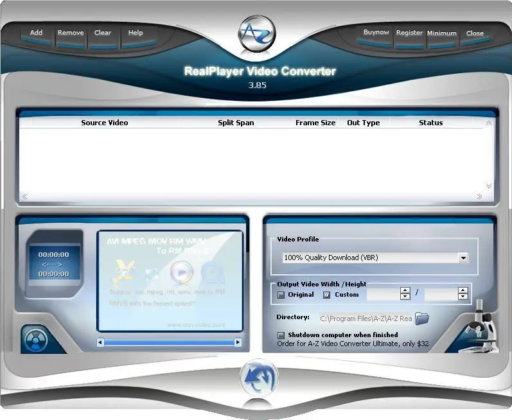Increase output height with up arrow

(463, 290)
